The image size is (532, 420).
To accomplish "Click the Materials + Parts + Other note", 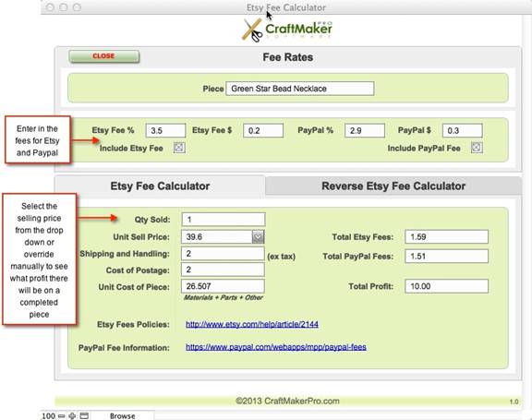I will point(224,297).
